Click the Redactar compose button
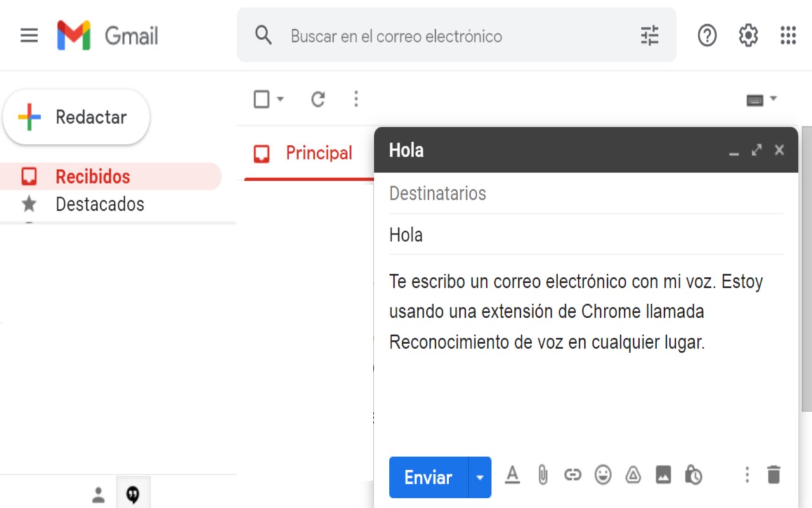The width and height of the screenshot is (812, 508). (x=76, y=117)
